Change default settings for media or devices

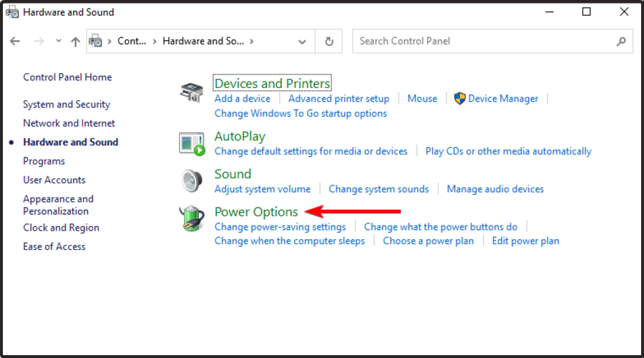click(x=311, y=151)
